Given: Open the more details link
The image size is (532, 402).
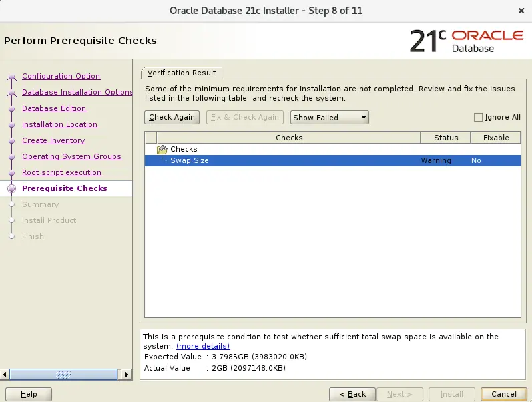Looking at the screenshot, I should pyautogui.click(x=203, y=346).
